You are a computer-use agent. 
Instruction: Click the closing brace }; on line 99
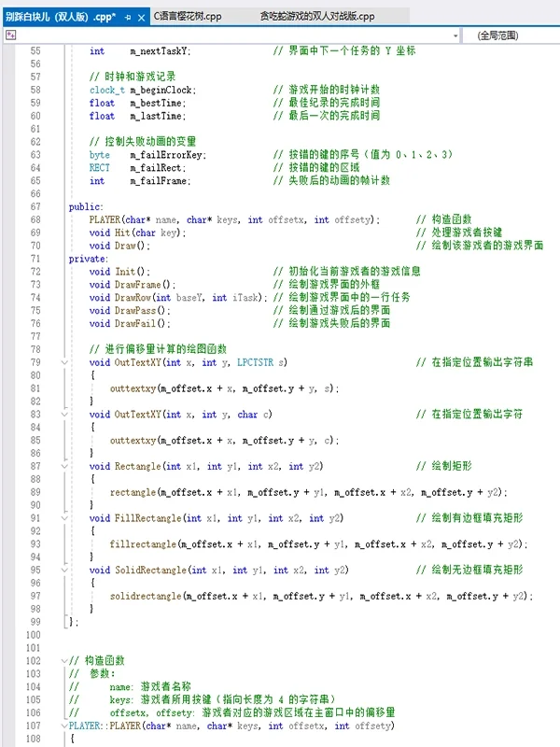tap(74, 622)
